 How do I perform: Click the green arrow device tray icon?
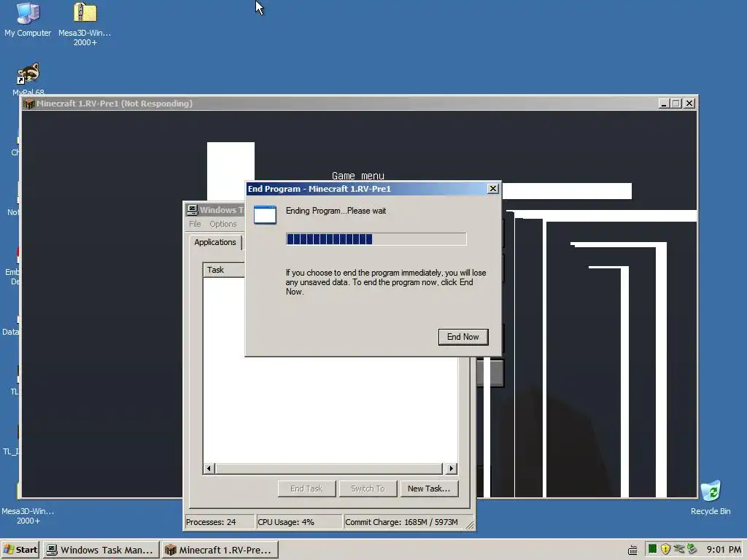(x=692, y=549)
